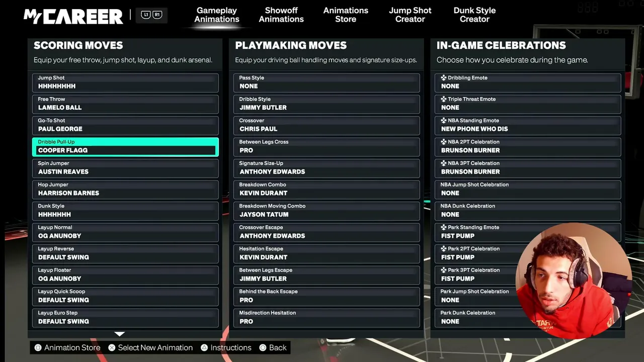Select the Jump Shot row in Scoring Moves

pos(125,83)
